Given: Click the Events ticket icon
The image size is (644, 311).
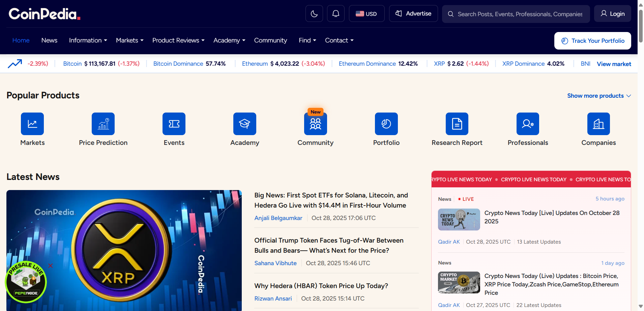Looking at the screenshot, I should click(174, 124).
